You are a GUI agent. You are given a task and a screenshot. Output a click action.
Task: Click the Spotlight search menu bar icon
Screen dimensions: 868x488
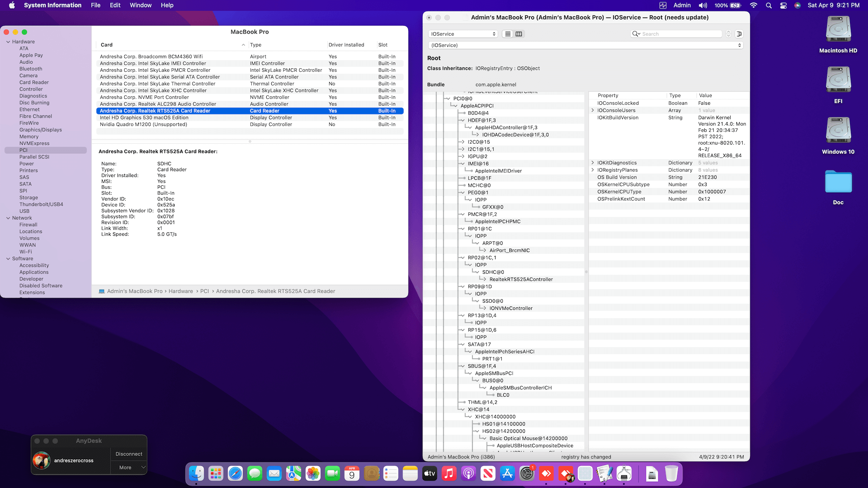coord(769,5)
